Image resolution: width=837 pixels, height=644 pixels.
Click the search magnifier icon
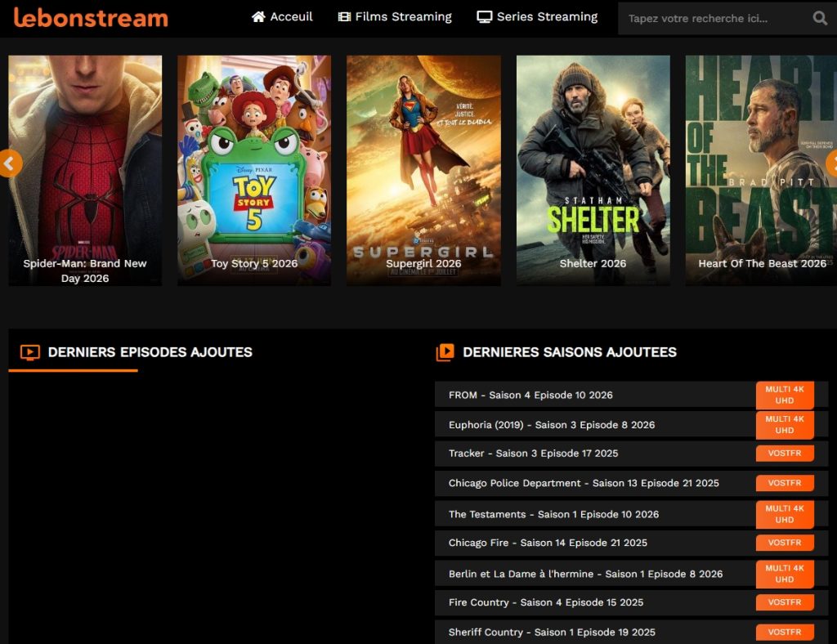[819, 18]
